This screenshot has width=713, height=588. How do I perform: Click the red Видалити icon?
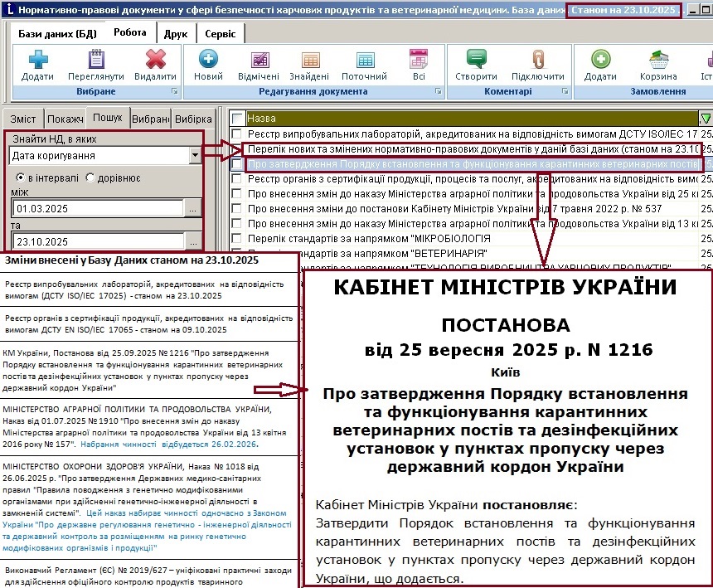coord(155,61)
